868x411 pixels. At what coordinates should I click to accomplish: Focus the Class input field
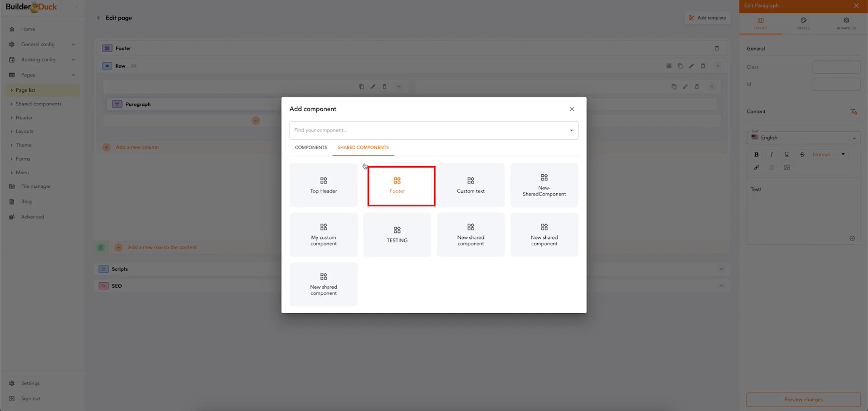pyautogui.click(x=836, y=67)
